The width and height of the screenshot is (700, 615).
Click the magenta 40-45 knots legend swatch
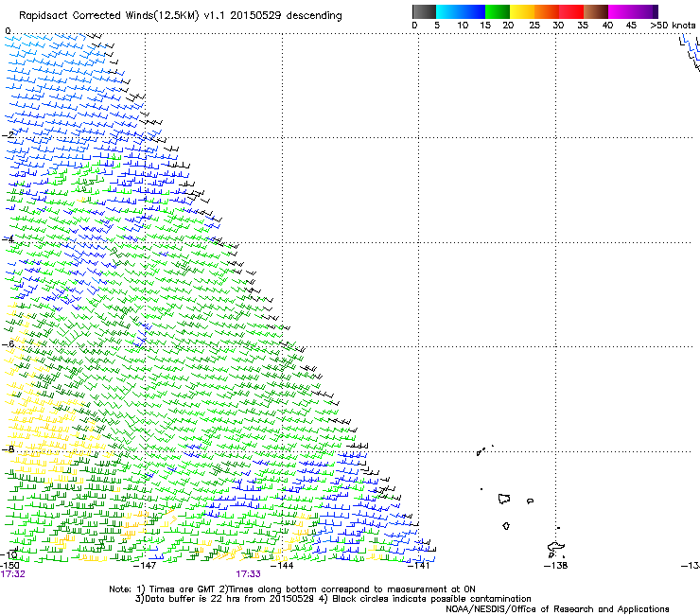pyautogui.click(x=621, y=11)
